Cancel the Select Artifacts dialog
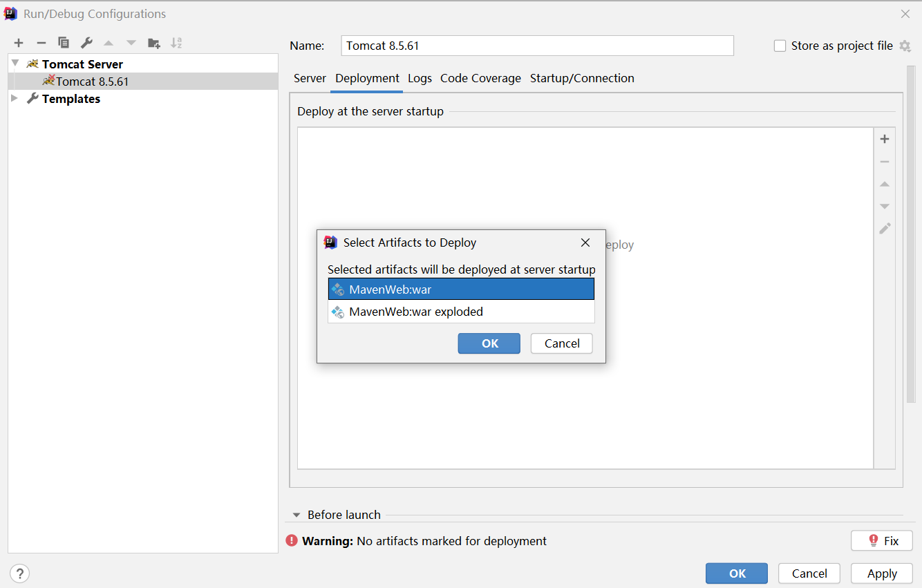Image resolution: width=922 pixels, height=588 pixels. pyautogui.click(x=562, y=343)
